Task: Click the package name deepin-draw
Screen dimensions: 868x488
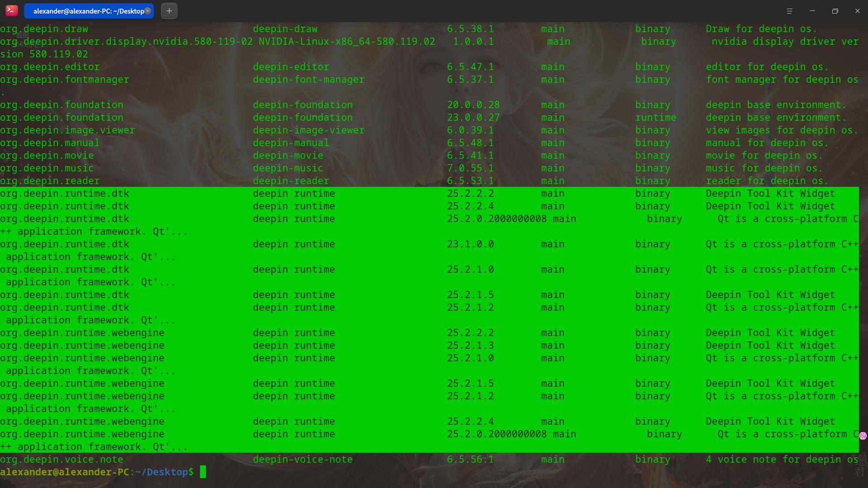Action: click(285, 29)
